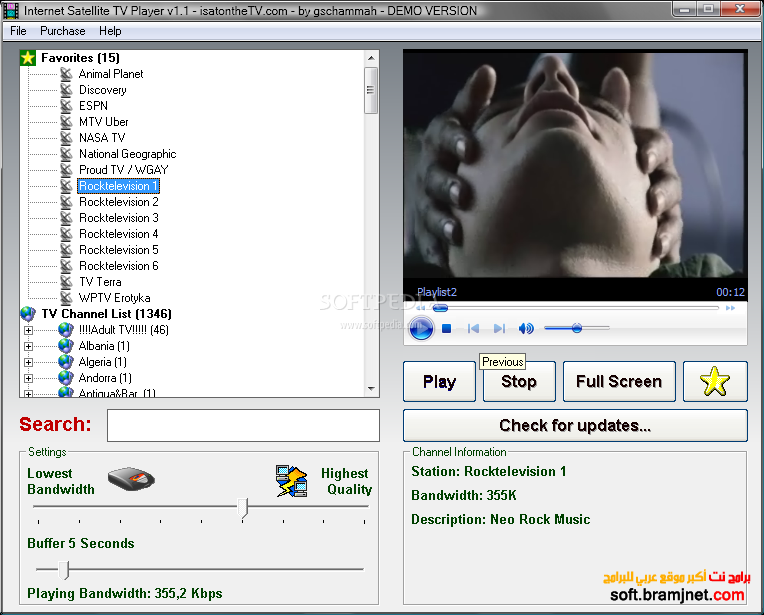Click the player volume slider knob

(x=577, y=328)
